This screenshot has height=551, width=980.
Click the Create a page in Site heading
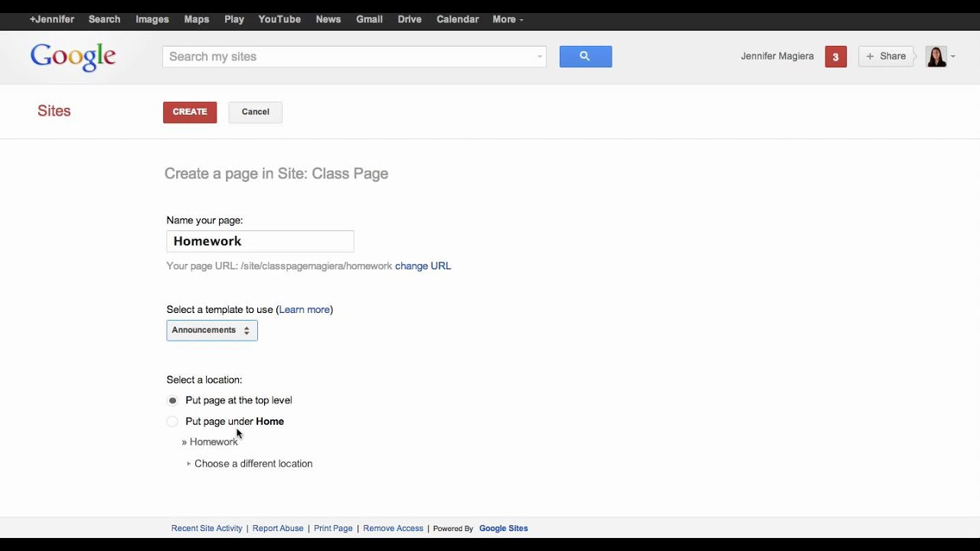(276, 174)
